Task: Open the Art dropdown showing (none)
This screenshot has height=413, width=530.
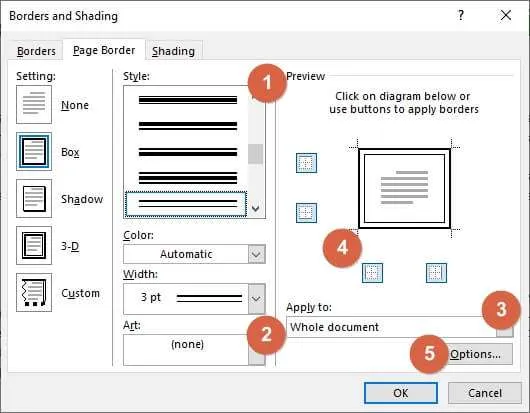Action: pos(194,350)
